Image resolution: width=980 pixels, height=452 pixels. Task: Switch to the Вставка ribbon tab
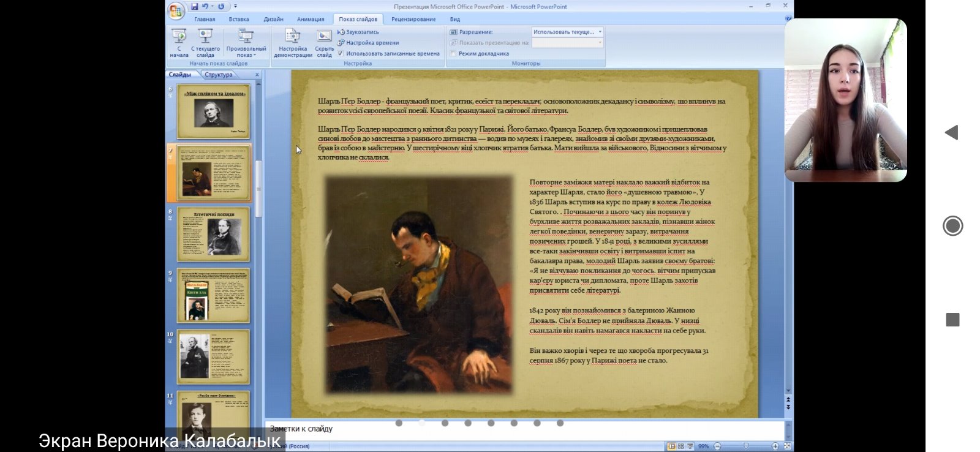coord(239,20)
